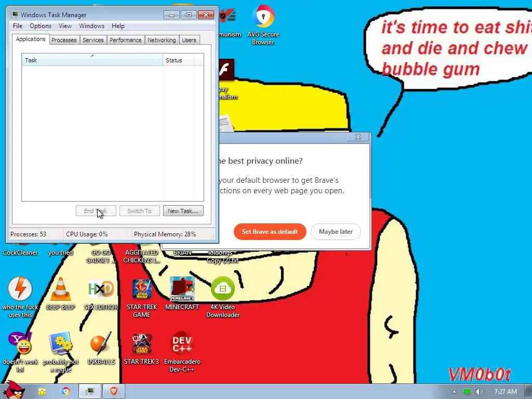The height and width of the screenshot is (399, 532).
Task: Launch the BEEP BEEP VLC cone icon
Action: pyautogui.click(x=60, y=294)
